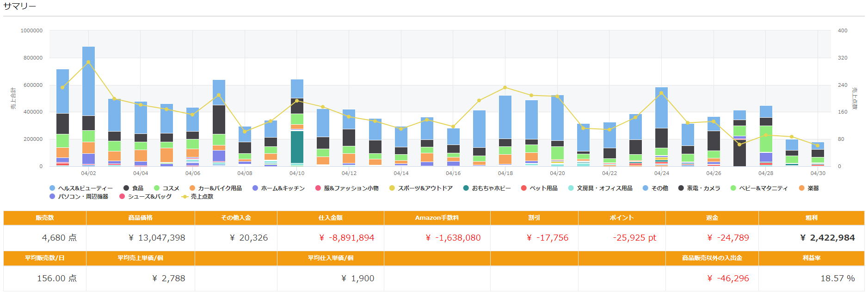The width and height of the screenshot is (868, 296).
Task: Click the おもちゃホビー teal legend dot
Action: [x=466, y=188]
